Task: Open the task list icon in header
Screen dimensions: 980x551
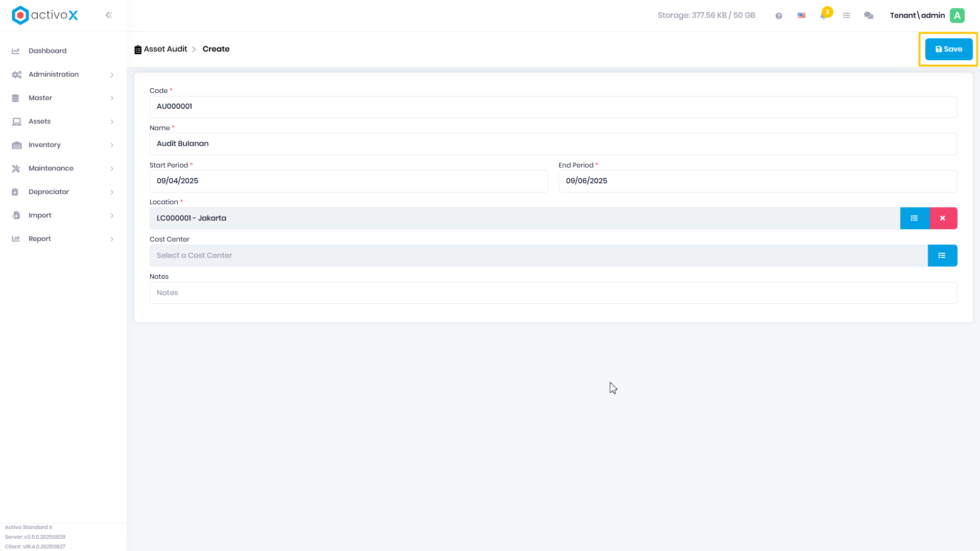Action: coord(846,16)
